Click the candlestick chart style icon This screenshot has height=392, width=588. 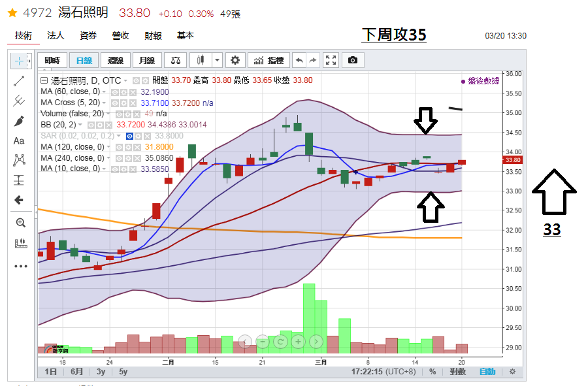tap(201, 60)
